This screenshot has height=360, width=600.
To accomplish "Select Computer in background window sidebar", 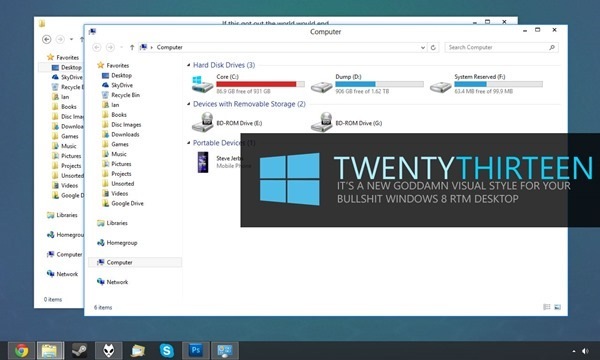I will pos(65,254).
